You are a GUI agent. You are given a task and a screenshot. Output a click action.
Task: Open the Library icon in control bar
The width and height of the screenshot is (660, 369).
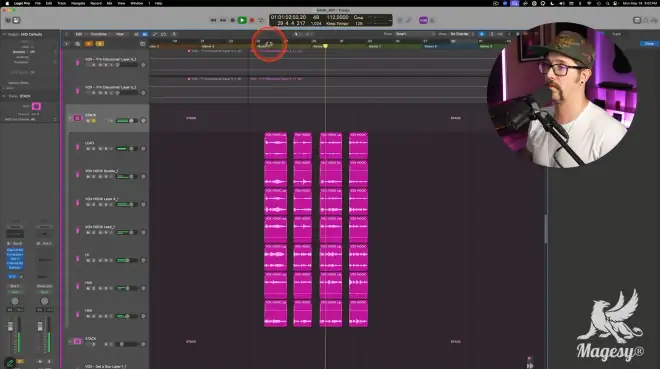click(x=8, y=20)
